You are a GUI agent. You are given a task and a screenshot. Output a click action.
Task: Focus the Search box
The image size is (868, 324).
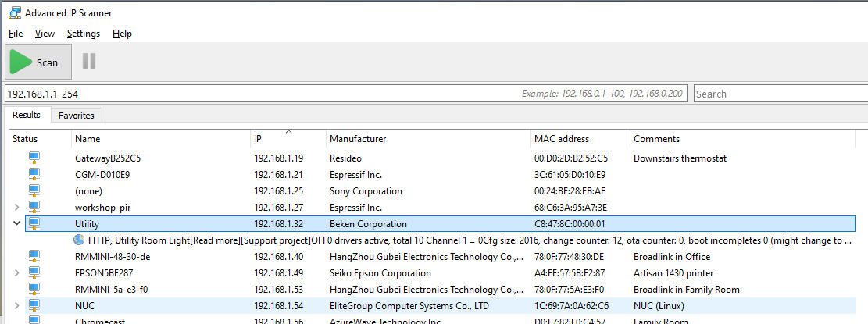780,94
